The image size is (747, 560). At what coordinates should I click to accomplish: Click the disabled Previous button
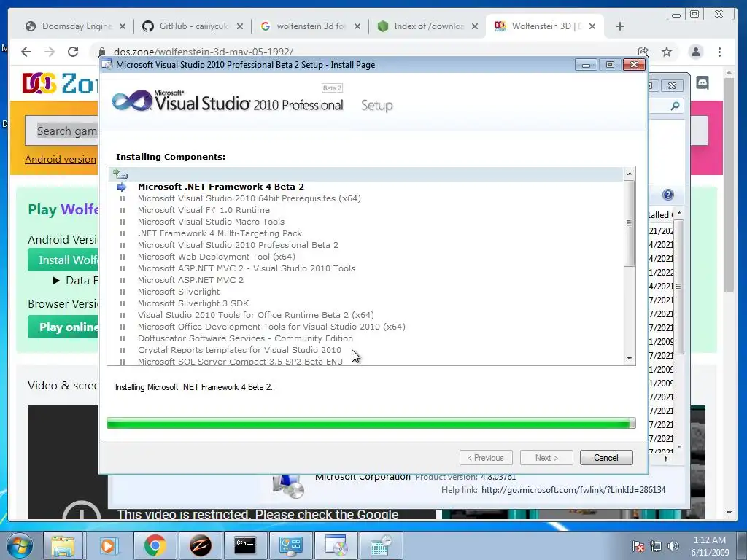click(x=486, y=458)
